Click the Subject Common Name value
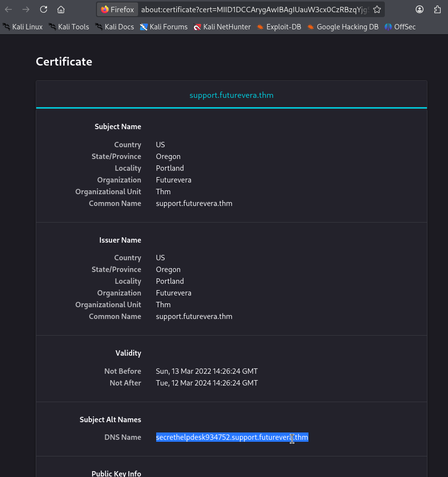The image size is (448, 477). click(x=194, y=204)
